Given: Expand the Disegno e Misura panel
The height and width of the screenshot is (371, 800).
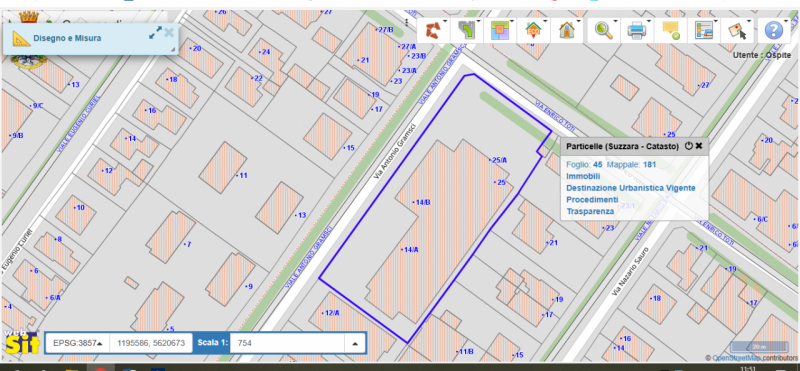Looking at the screenshot, I should point(155,33).
